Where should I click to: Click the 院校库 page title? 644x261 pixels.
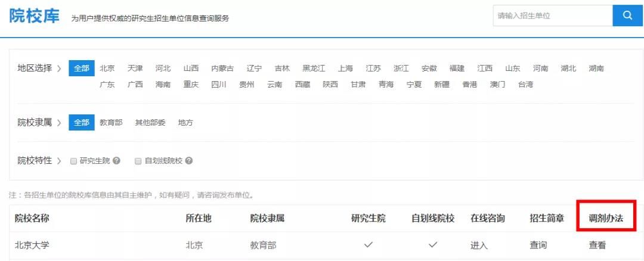(x=35, y=16)
